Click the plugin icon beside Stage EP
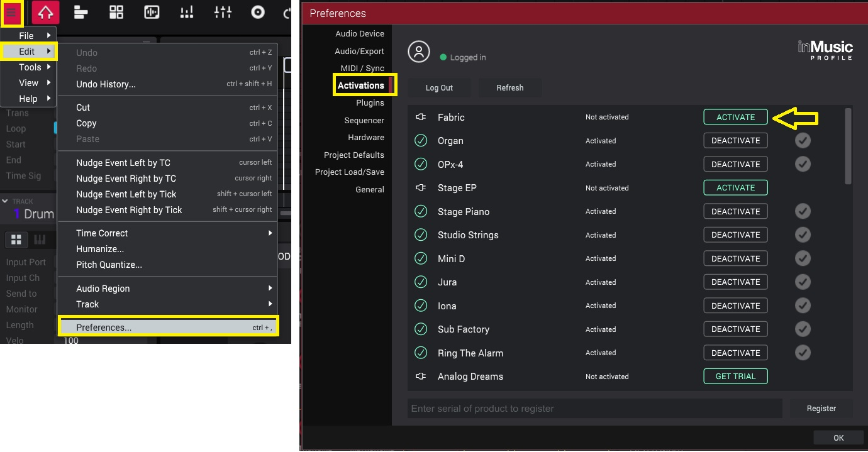 click(421, 188)
